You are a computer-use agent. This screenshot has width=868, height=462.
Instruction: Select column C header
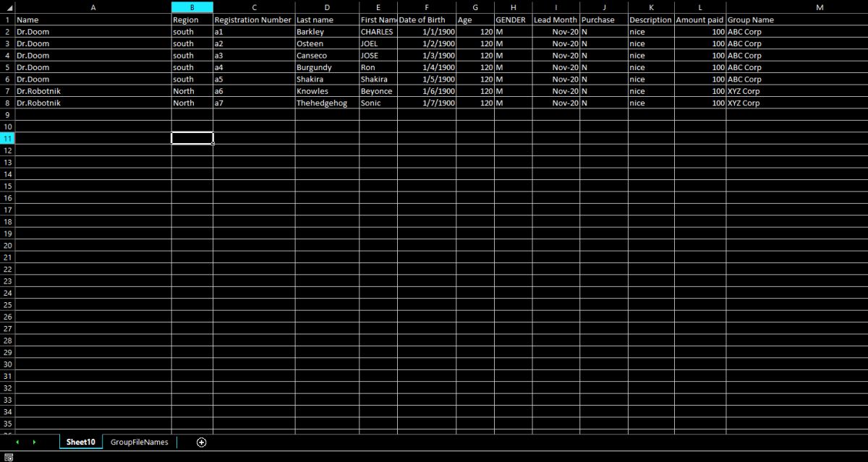coord(254,7)
